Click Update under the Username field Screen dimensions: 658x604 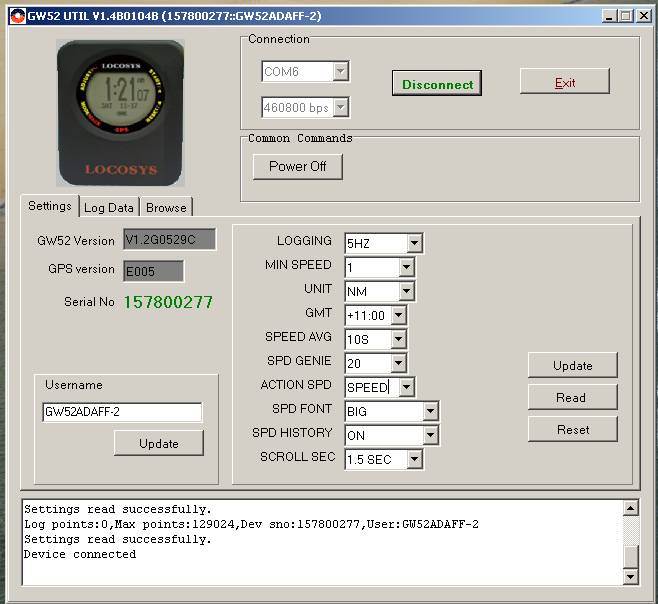[x=158, y=443]
